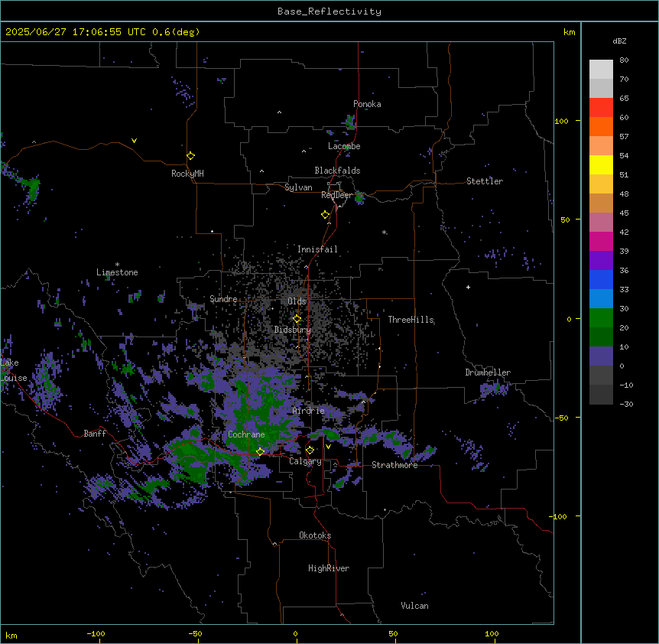Click the white caret marker west of Lacombe
659x644 pixels.
(304, 151)
